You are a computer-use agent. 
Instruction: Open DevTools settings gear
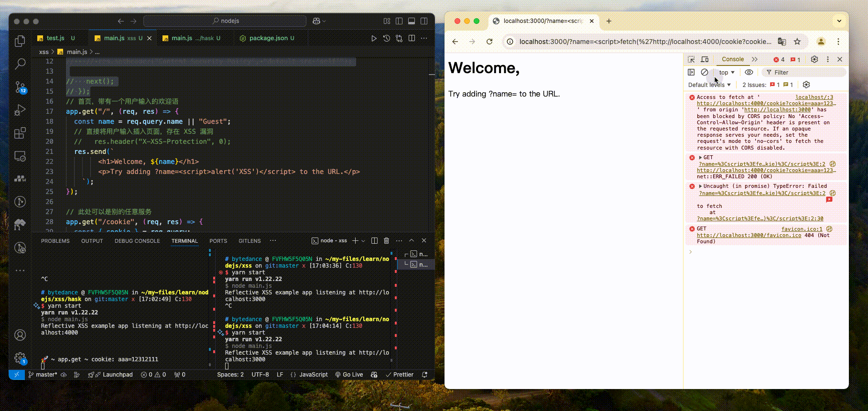814,59
